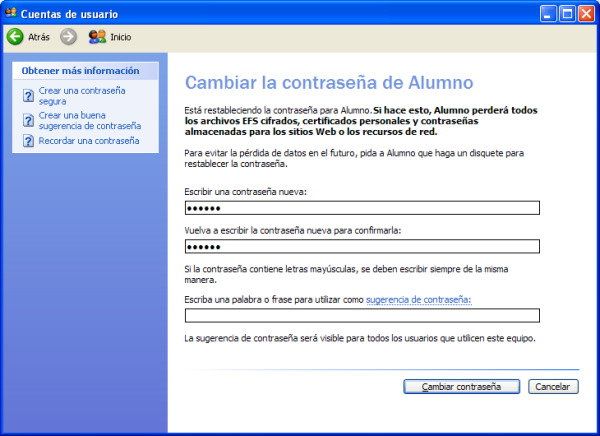This screenshot has width=600, height=436.
Task: Click help icon beside Recordar una contraseña
Action: (x=29, y=142)
